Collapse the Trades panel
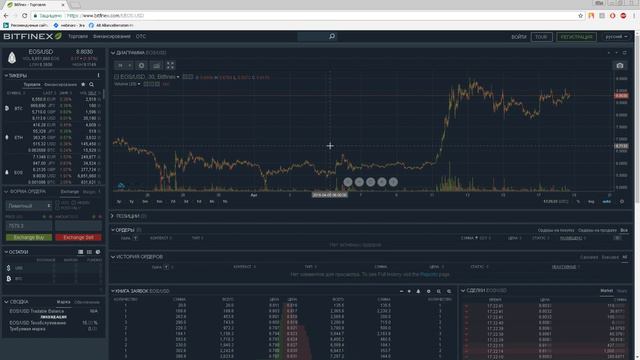Screen dimensions: 640x360 (x=463, y=291)
